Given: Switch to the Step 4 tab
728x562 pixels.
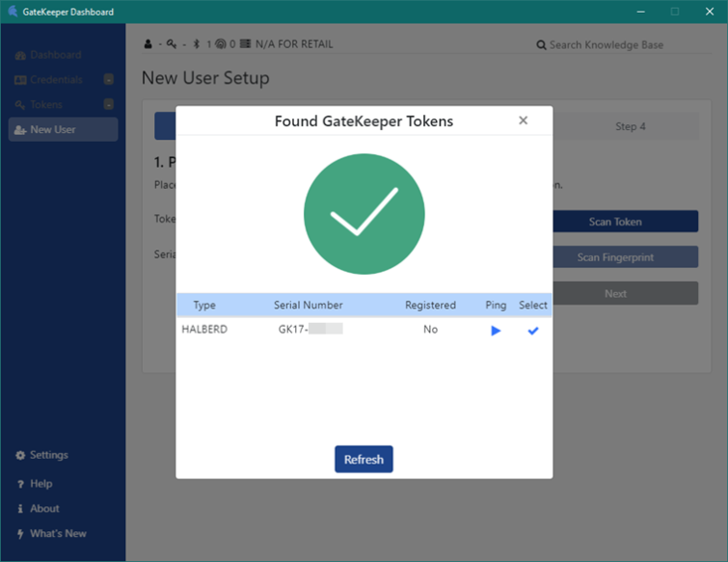Looking at the screenshot, I should (630, 126).
